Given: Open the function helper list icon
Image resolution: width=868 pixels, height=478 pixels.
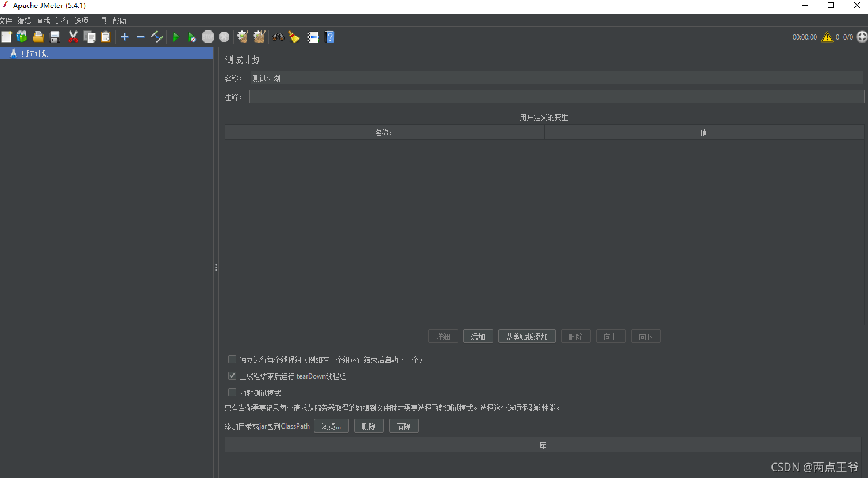Looking at the screenshot, I should pyautogui.click(x=313, y=37).
